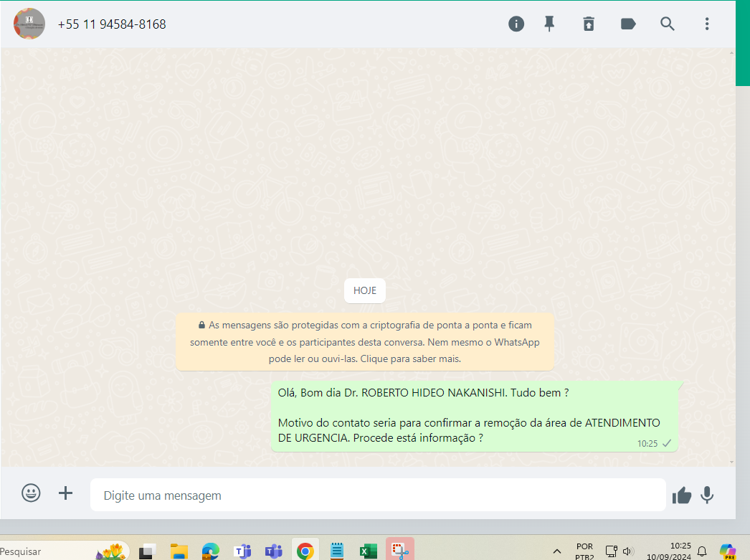Click the archive trash-box icon in the header

pyautogui.click(x=589, y=24)
